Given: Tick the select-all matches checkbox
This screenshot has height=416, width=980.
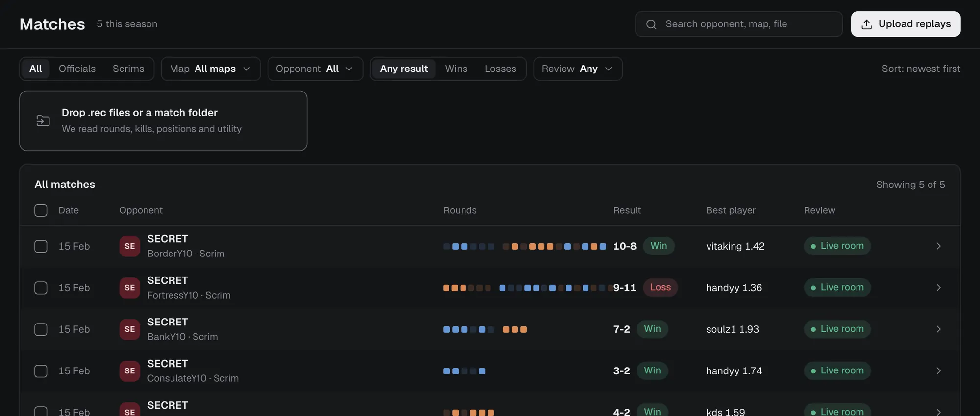Looking at the screenshot, I should 41,210.
